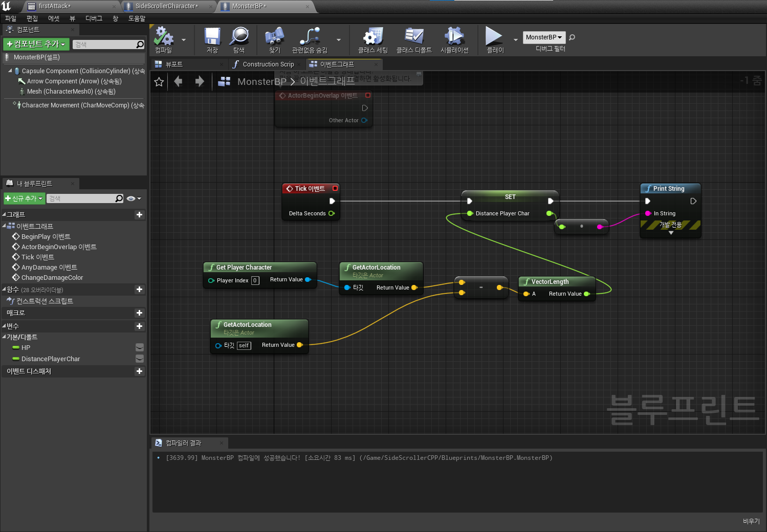
Task: Open Hide Unrelated options dropdown arrow
Action: (x=339, y=39)
